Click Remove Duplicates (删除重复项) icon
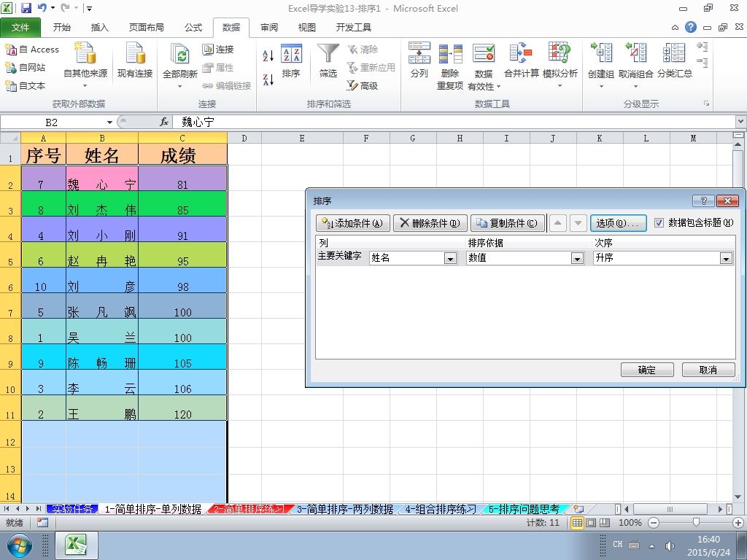 pyautogui.click(x=450, y=66)
